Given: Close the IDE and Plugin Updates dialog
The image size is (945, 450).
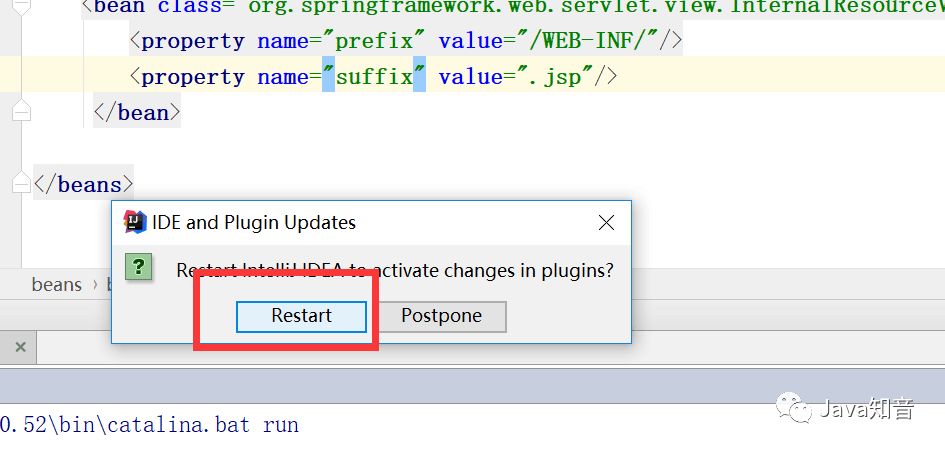Looking at the screenshot, I should (x=606, y=223).
